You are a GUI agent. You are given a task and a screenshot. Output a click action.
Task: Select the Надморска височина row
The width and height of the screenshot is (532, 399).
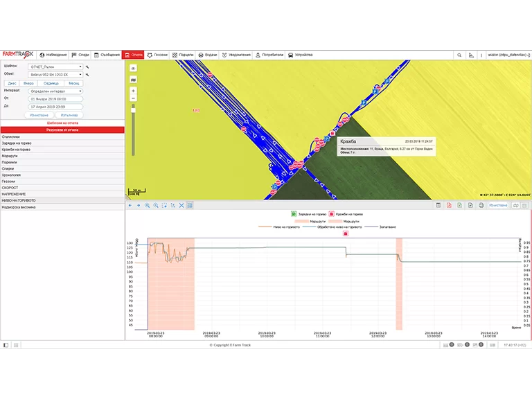(x=62, y=207)
